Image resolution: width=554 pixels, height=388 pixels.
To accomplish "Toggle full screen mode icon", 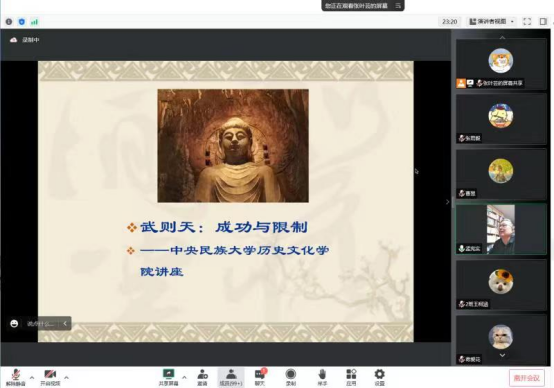I will 527,22.
